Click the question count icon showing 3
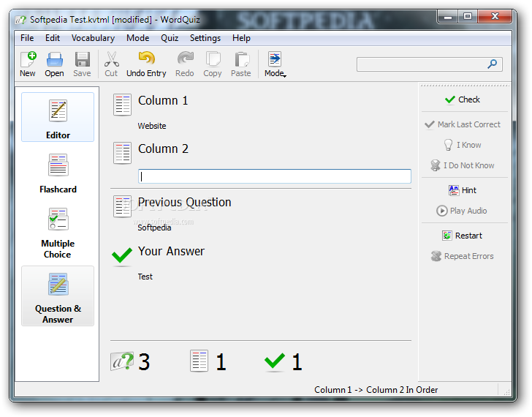The width and height of the screenshot is (532, 417). (x=122, y=361)
